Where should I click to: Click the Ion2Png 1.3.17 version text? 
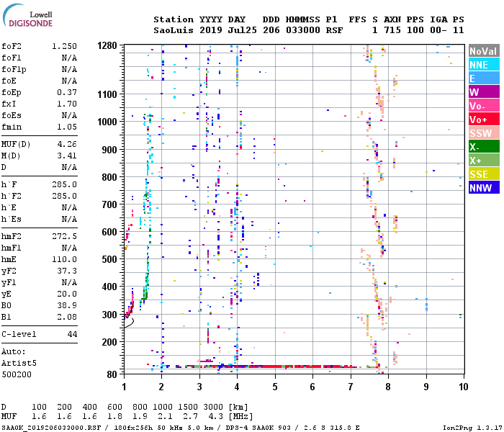coord(472,428)
